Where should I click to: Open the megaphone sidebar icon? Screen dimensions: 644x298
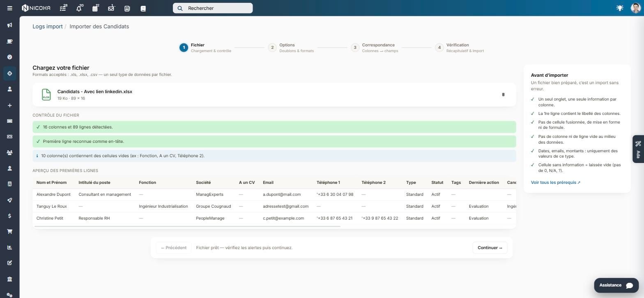point(9,25)
